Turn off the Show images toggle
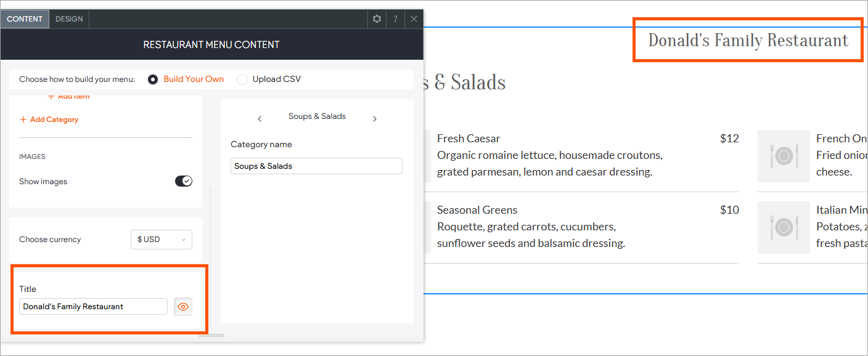 184,181
